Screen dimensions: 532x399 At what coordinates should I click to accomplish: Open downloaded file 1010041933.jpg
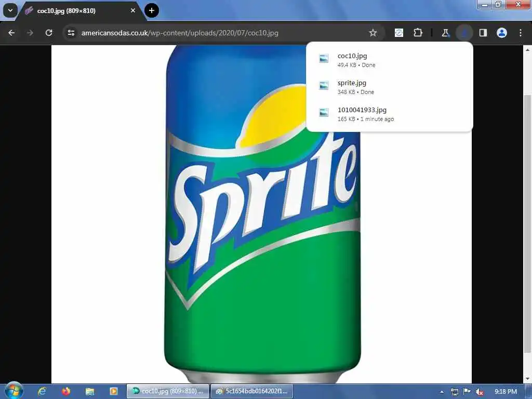390,114
